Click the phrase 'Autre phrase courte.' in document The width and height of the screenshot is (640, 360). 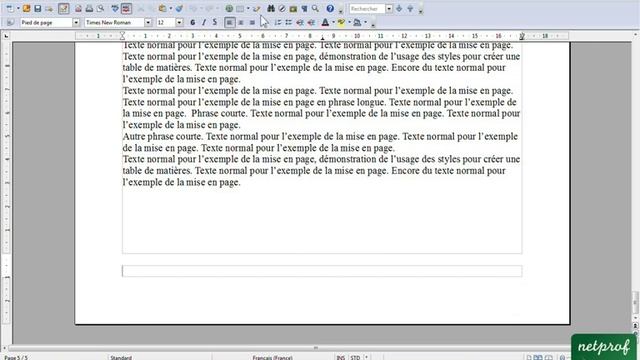pos(163,136)
